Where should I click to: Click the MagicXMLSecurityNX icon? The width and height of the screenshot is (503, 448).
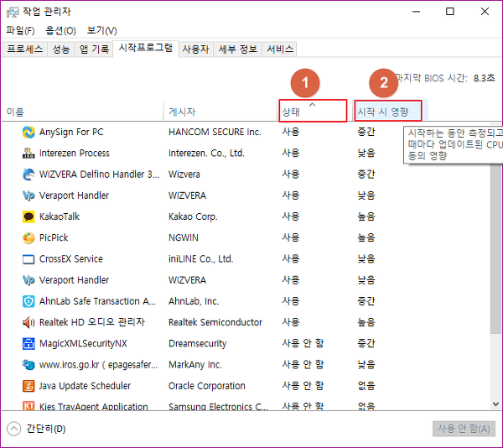[x=29, y=344]
